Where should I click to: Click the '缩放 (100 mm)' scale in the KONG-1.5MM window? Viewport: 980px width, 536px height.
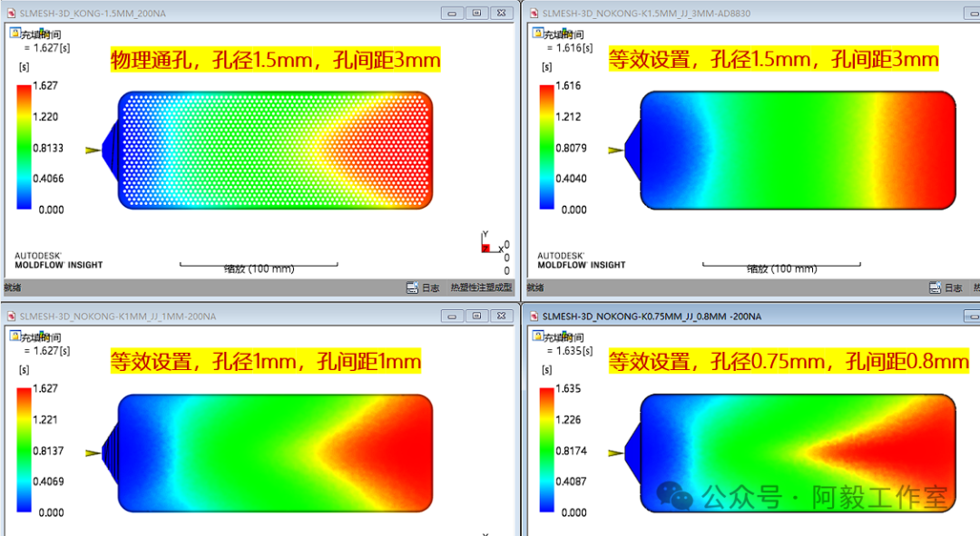259,268
